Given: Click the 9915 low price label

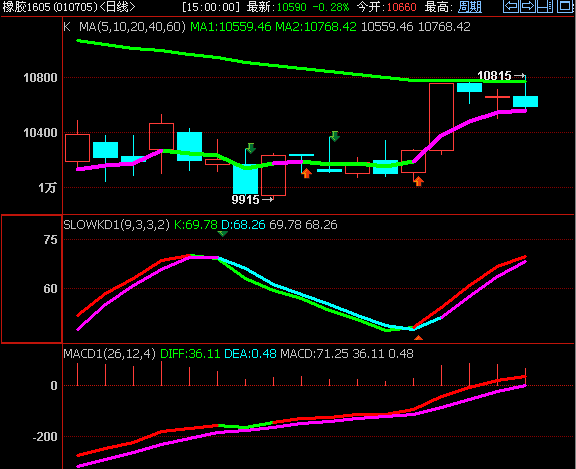Looking at the screenshot, I should pyautogui.click(x=245, y=200).
